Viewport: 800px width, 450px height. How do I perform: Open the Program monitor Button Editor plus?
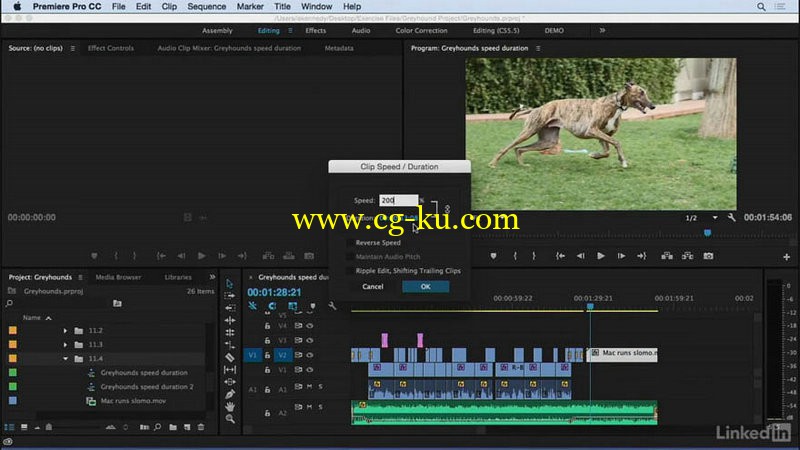point(786,257)
